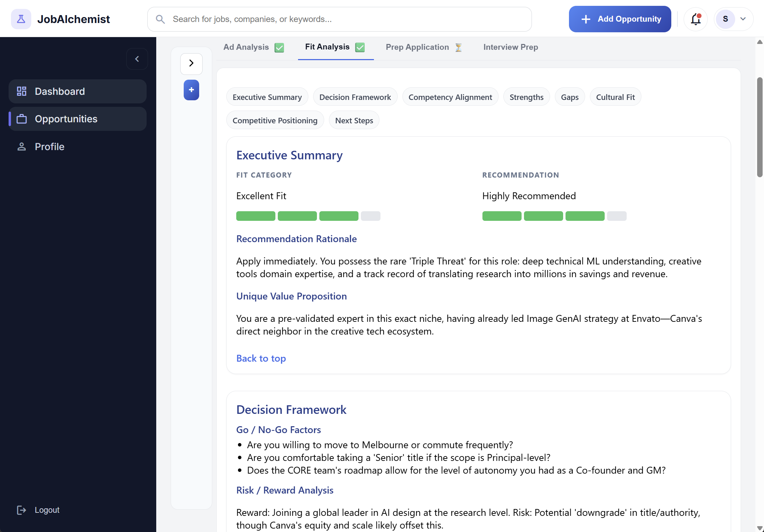Click the notification bell icon

696,19
